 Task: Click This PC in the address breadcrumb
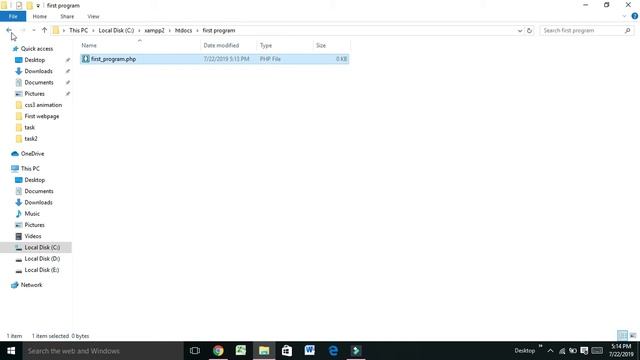78,31
